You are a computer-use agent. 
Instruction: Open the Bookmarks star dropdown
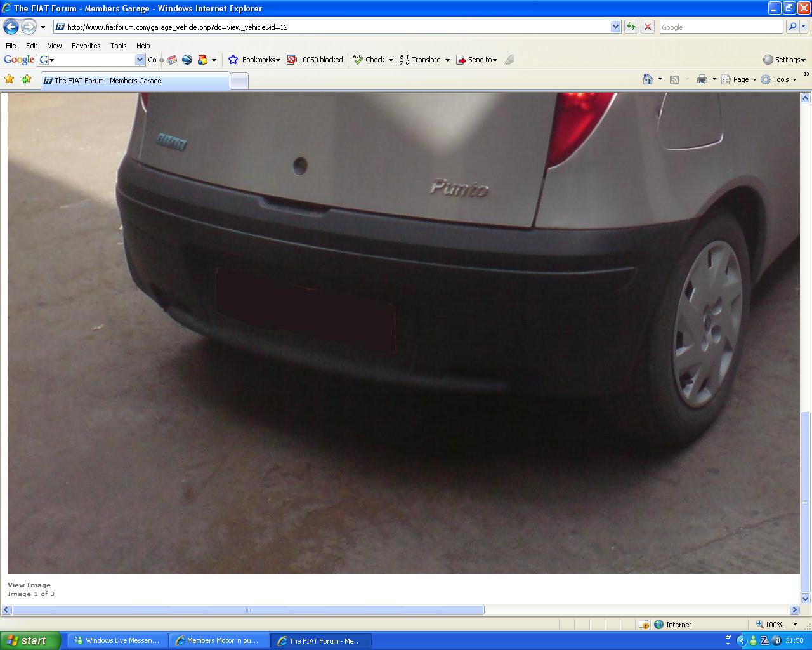point(254,60)
